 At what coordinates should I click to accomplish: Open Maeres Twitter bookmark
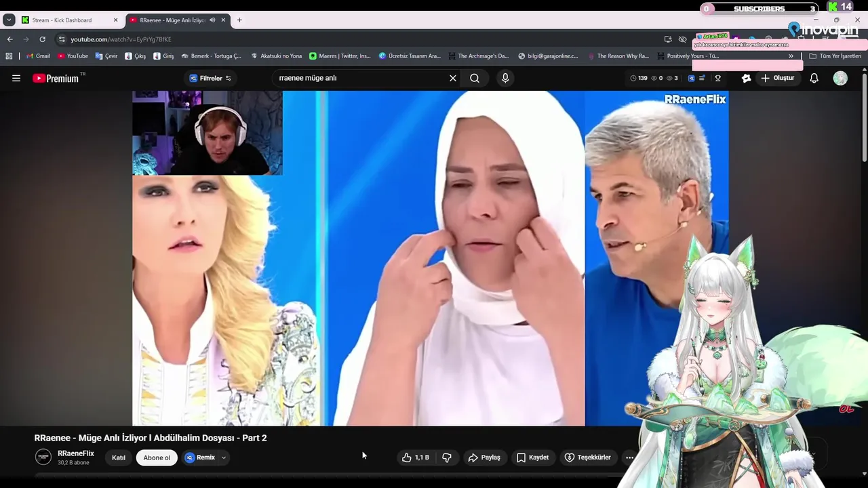coord(340,56)
